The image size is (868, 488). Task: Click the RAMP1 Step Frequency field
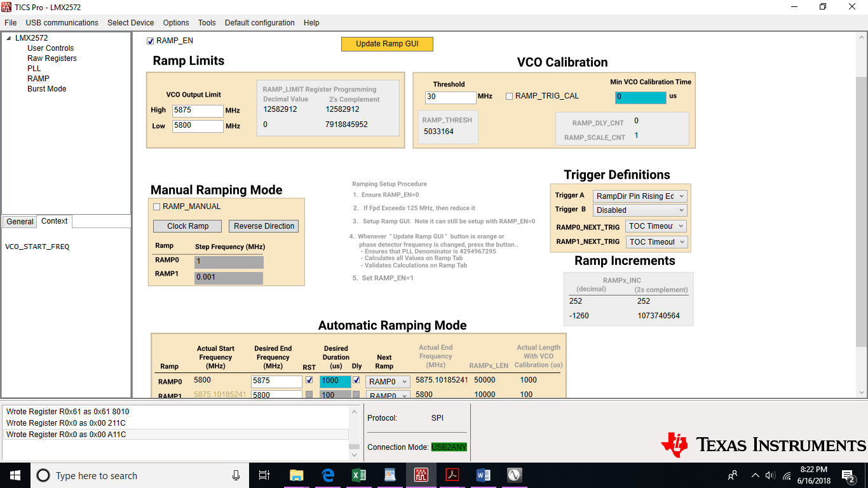point(229,278)
